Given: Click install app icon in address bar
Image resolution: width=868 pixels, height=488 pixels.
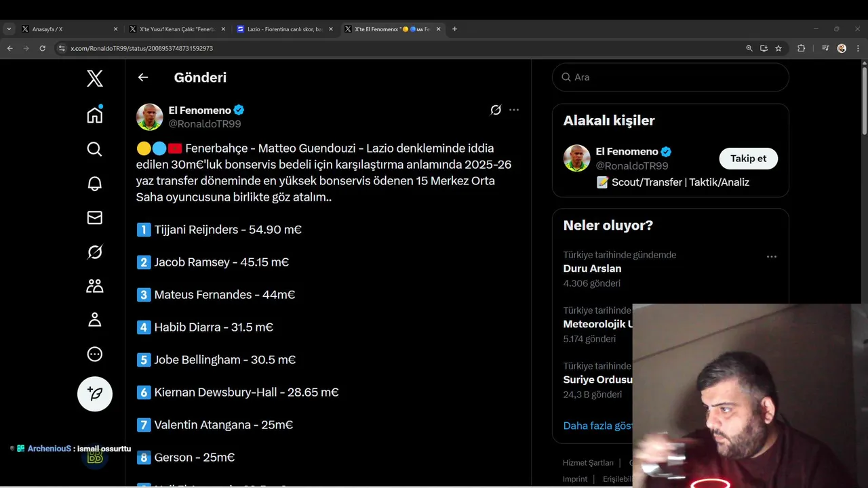Looking at the screenshot, I should pyautogui.click(x=764, y=48).
